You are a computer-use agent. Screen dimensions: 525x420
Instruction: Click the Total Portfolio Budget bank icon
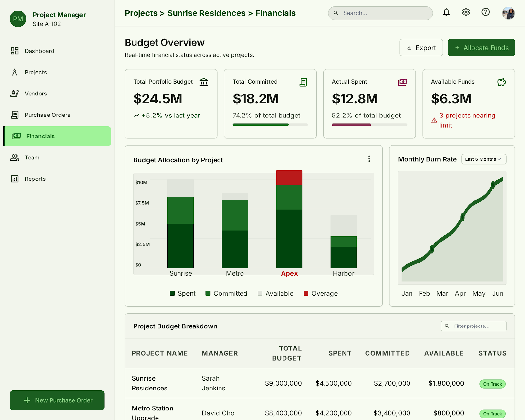tap(204, 82)
